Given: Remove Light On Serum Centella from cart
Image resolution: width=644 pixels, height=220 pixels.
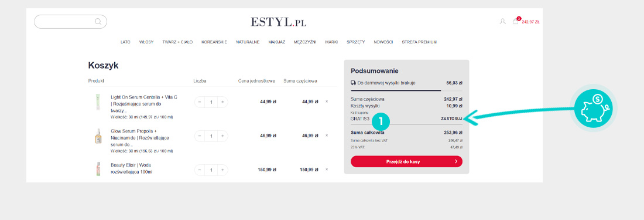Looking at the screenshot, I should (x=327, y=101).
